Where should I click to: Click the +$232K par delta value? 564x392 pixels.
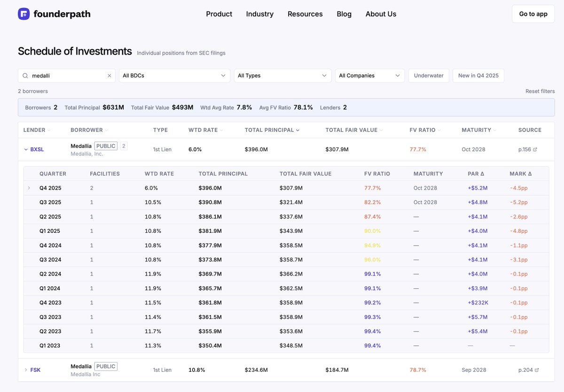pyautogui.click(x=478, y=303)
